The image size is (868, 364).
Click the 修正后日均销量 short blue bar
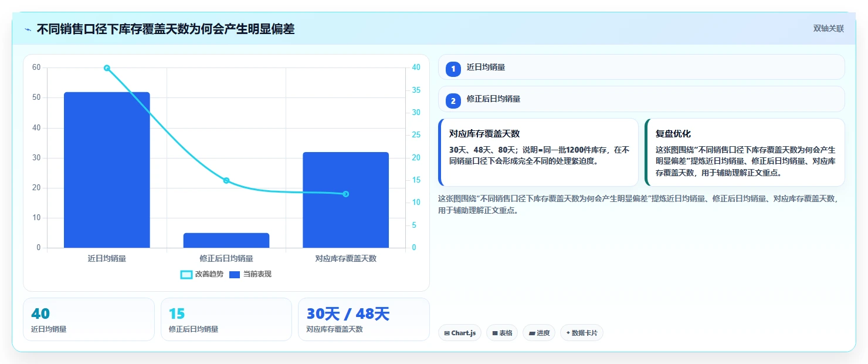[226, 240]
